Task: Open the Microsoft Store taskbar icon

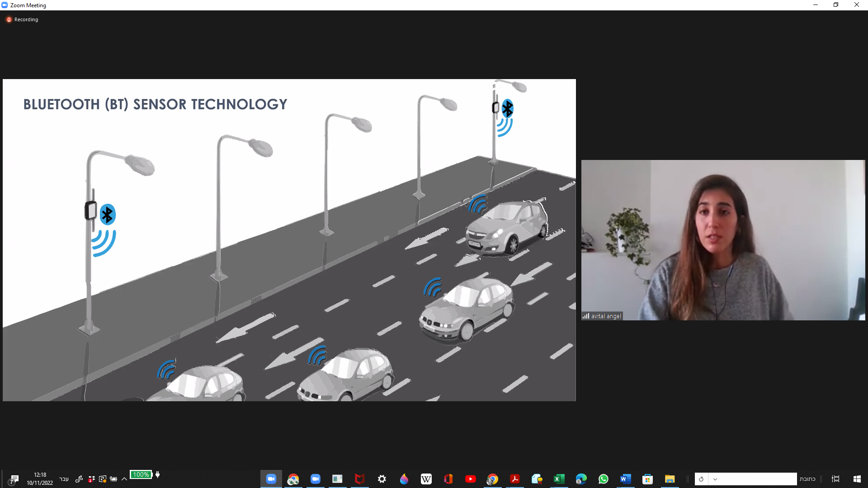Action: (x=647, y=479)
